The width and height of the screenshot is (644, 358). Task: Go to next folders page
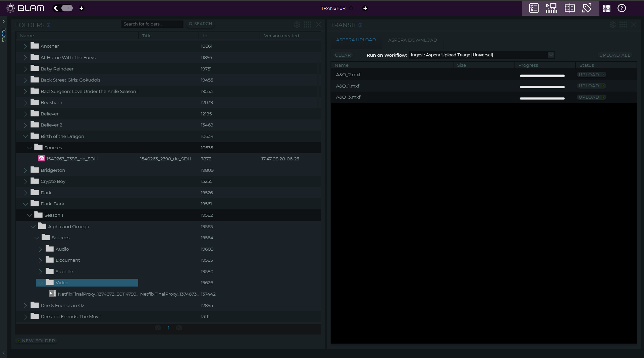[179, 328]
